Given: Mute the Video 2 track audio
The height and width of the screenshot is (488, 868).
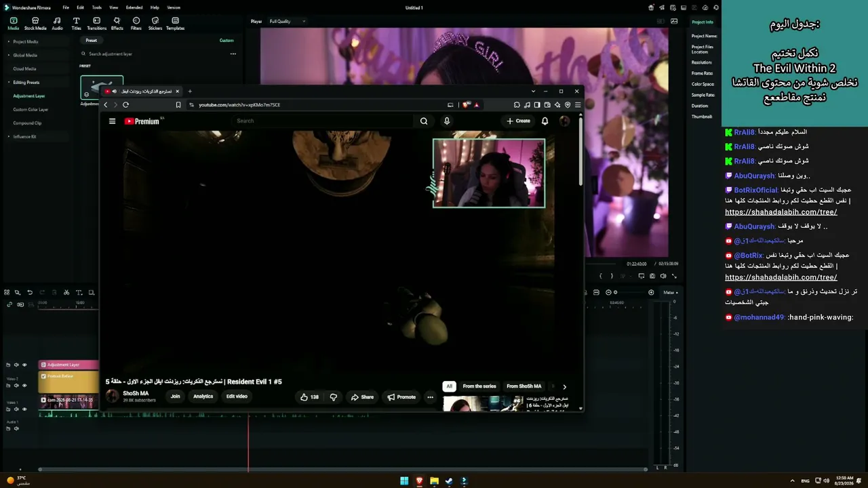Looking at the screenshot, I should point(16,385).
